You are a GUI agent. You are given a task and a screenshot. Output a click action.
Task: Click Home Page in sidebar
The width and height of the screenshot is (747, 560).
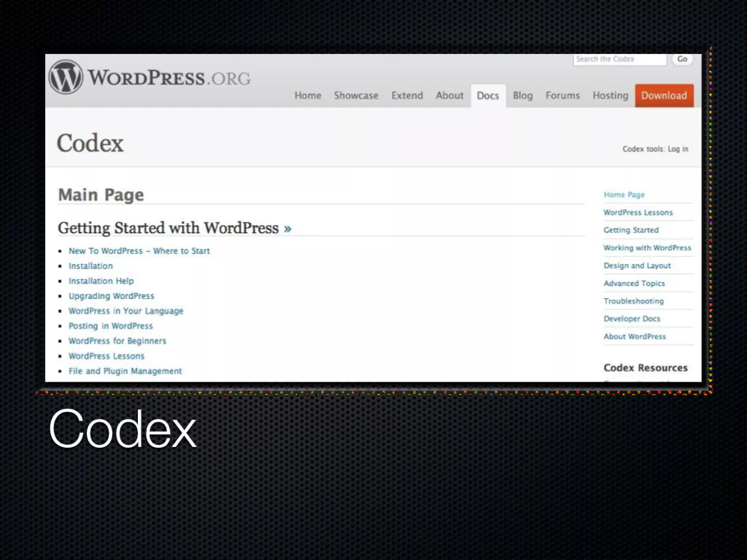click(624, 195)
